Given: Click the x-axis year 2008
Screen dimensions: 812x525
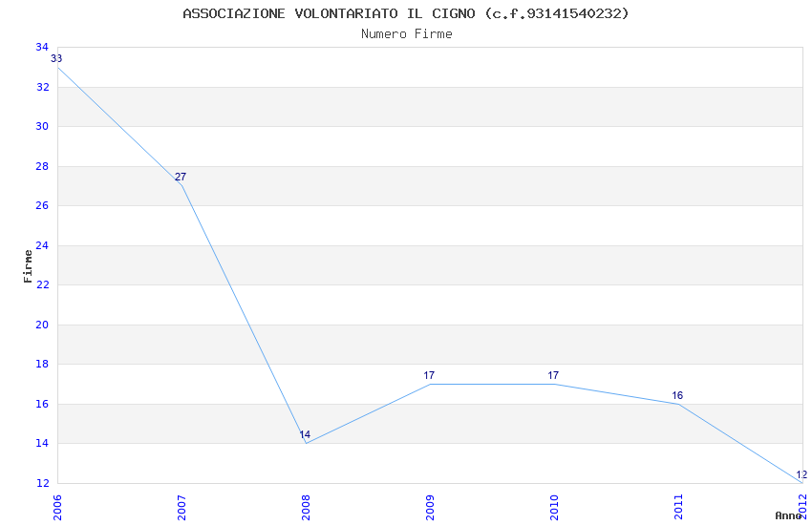Looking at the screenshot, I should tap(306, 507).
